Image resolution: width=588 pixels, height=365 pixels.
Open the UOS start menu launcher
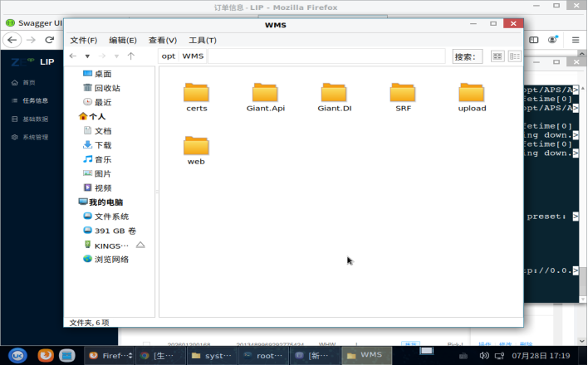click(x=17, y=355)
